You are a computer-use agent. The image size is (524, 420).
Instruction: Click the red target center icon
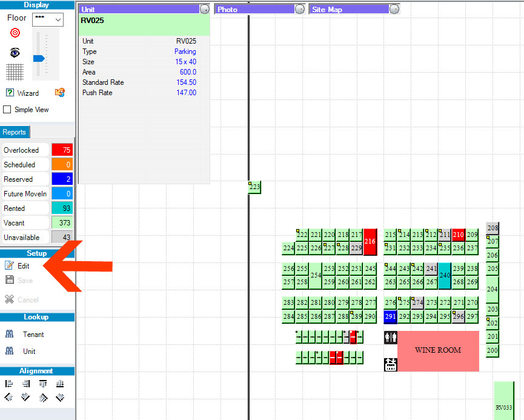click(x=15, y=33)
